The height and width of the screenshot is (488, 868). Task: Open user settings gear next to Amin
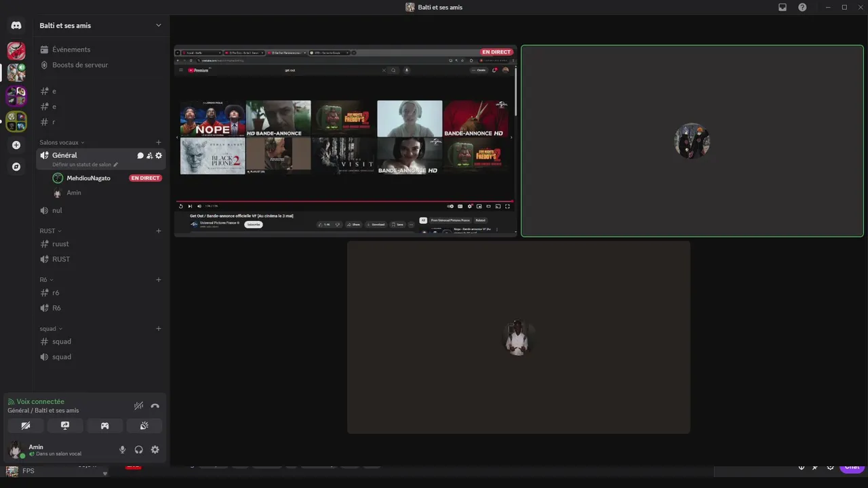point(155,449)
